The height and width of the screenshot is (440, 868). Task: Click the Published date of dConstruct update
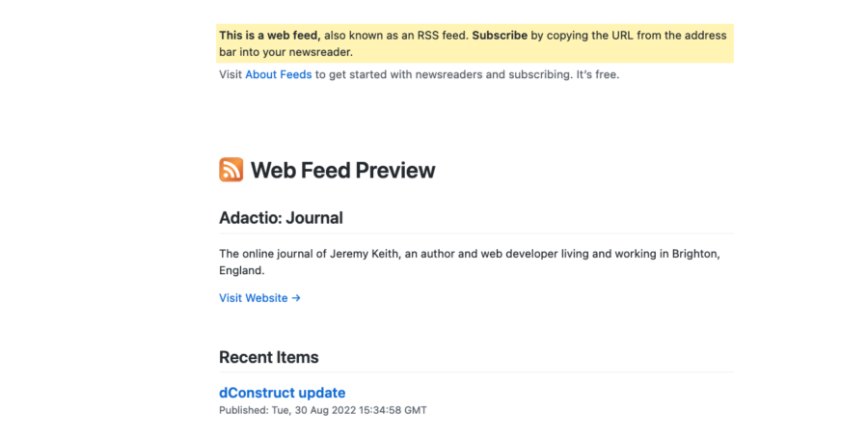pos(322,410)
